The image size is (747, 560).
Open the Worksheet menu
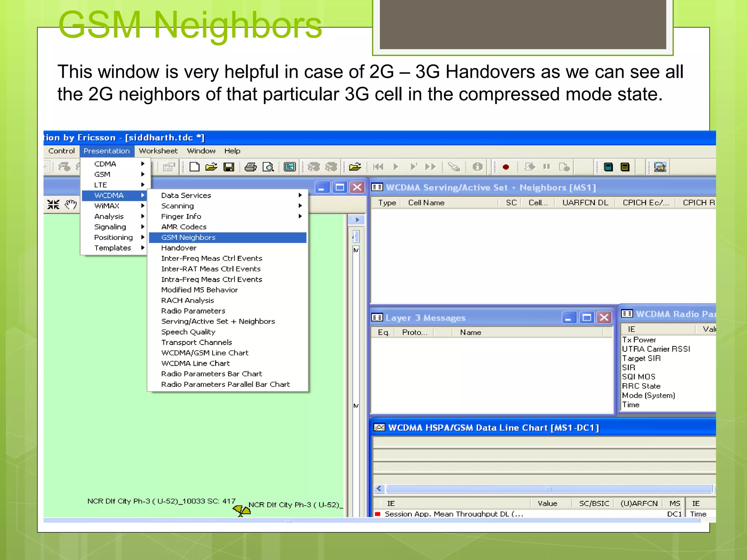(158, 151)
